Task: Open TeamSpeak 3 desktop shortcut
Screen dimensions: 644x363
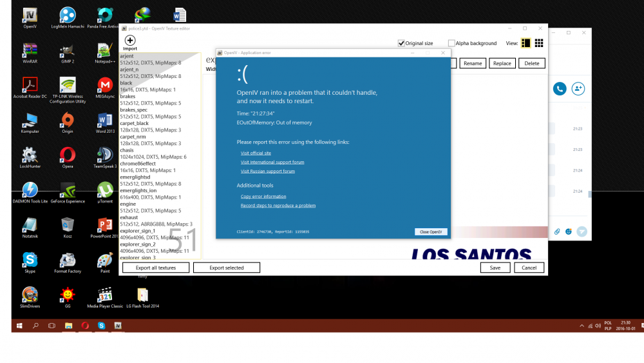Action: tap(105, 158)
